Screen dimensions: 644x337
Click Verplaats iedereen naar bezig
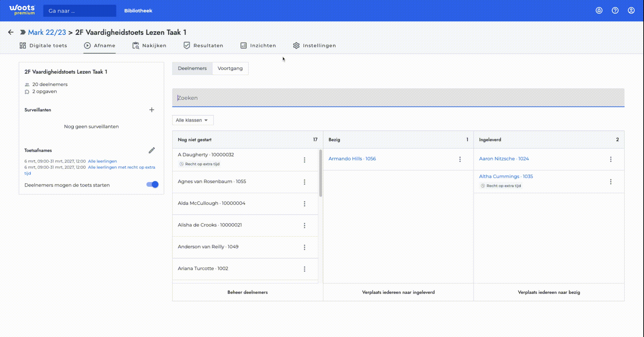pyautogui.click(x=549, y=292)
